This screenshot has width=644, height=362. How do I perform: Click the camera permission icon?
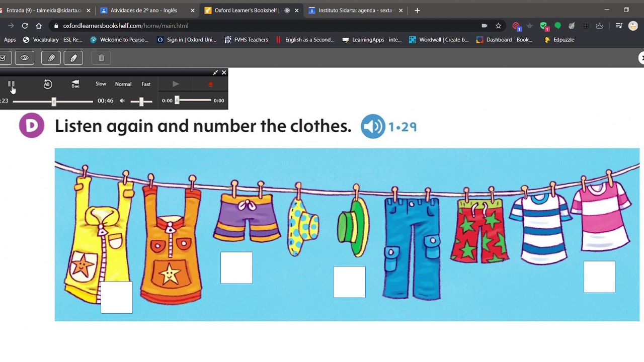click(484, 26)
